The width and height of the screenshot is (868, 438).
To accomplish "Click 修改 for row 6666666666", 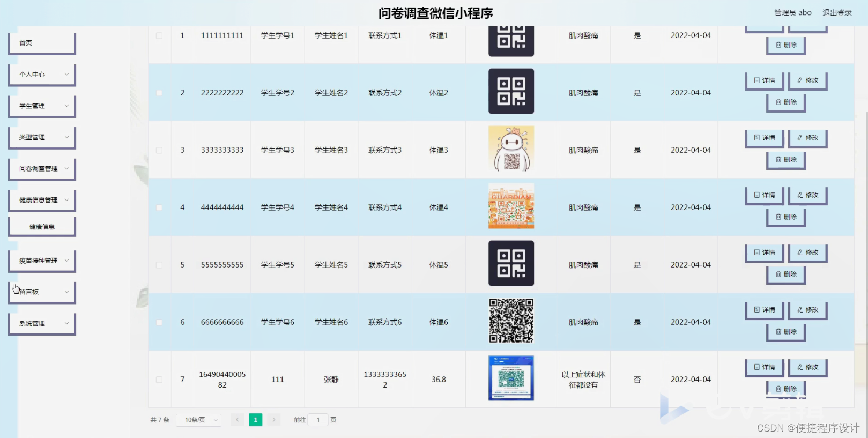I will tap(808, 310).
